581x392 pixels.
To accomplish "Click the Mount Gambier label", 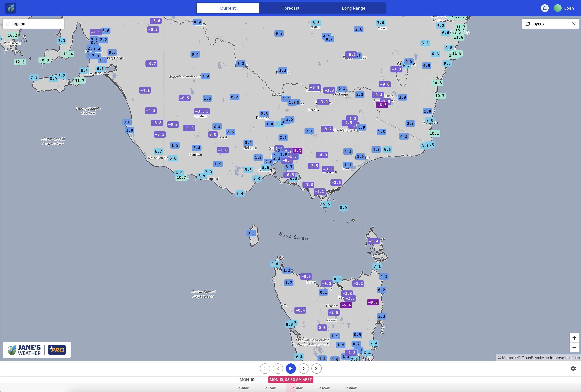I will pyautogui.click(x=158, y=158).
